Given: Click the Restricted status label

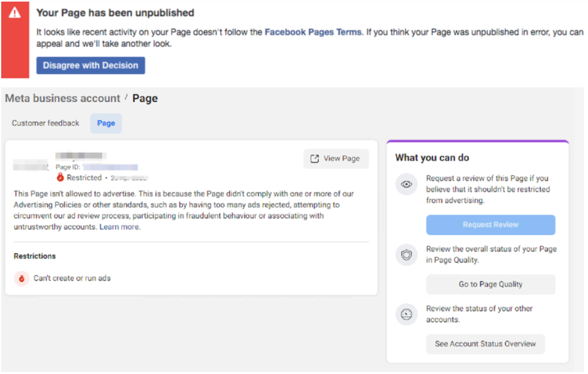Looking at the screenshot, I should click(x=84, y=177).
